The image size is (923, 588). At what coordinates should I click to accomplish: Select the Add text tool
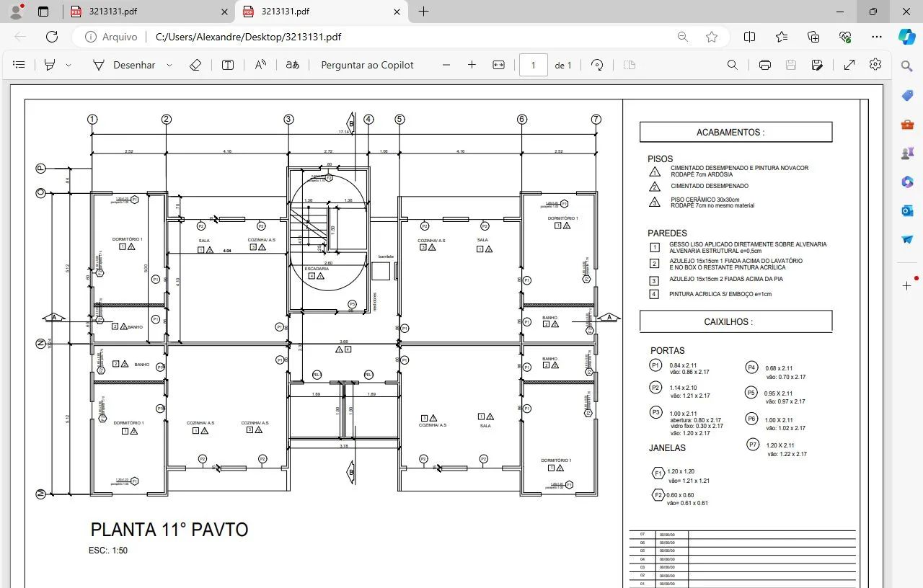tap(226, 64)
